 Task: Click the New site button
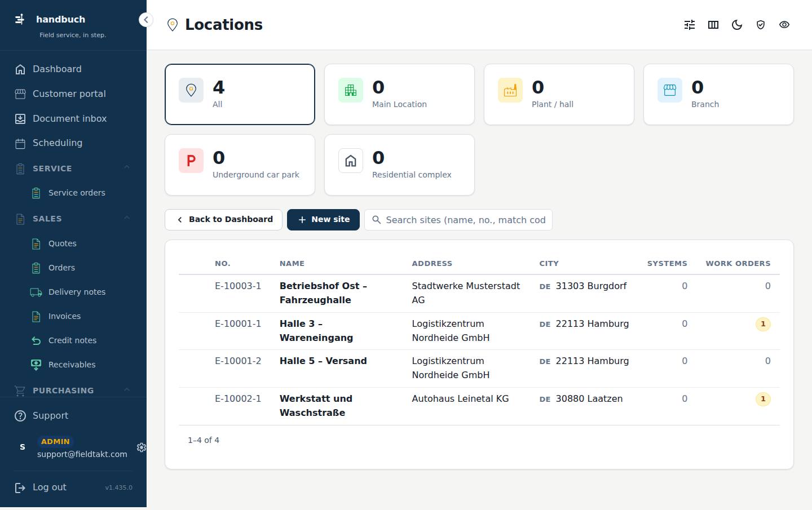pos(323,220)
